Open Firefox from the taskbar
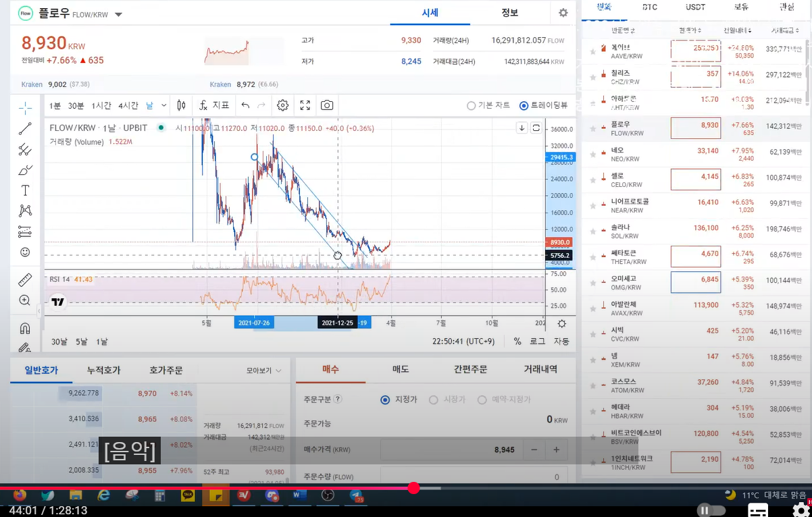This screenshot has width=812, height=517. (x=19, y=496)
